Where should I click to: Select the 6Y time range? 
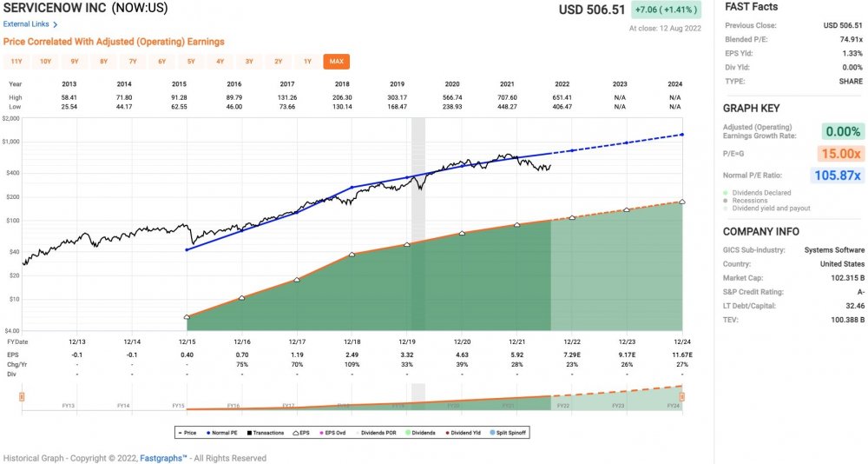pos(161,62)
